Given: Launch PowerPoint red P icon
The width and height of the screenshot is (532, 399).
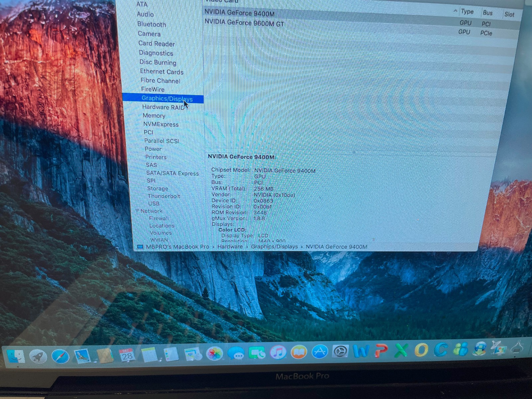Looking at the screenshot, I should (381, 350).
